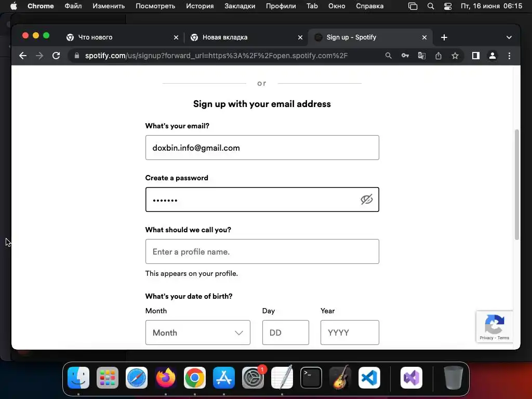532x399 pixels.
Task: Share this page icon
Action: (x=438, y=56)
